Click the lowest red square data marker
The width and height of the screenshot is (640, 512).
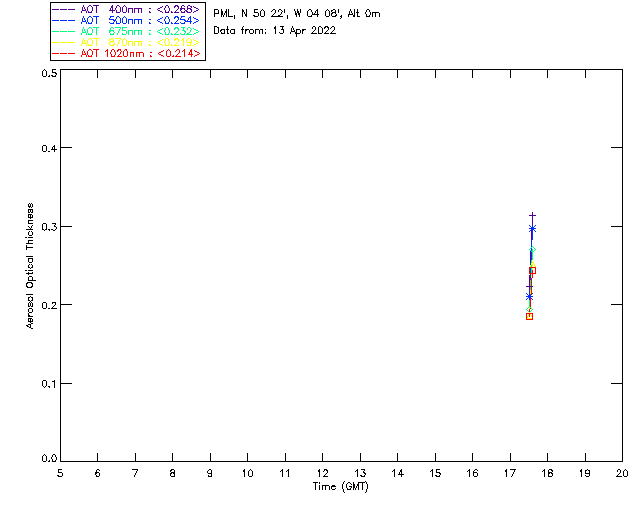click(x=529, y=316)
